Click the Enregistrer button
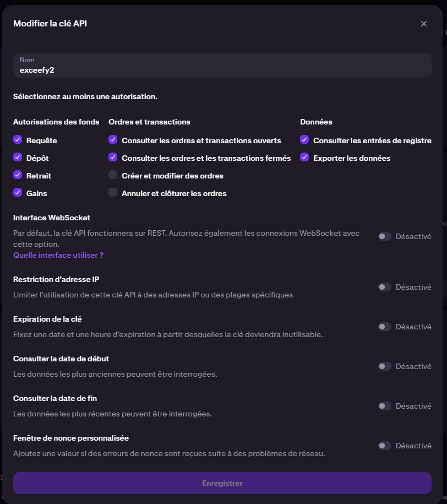The height and width of the screenshot is (504, 447). coord(222,483)
